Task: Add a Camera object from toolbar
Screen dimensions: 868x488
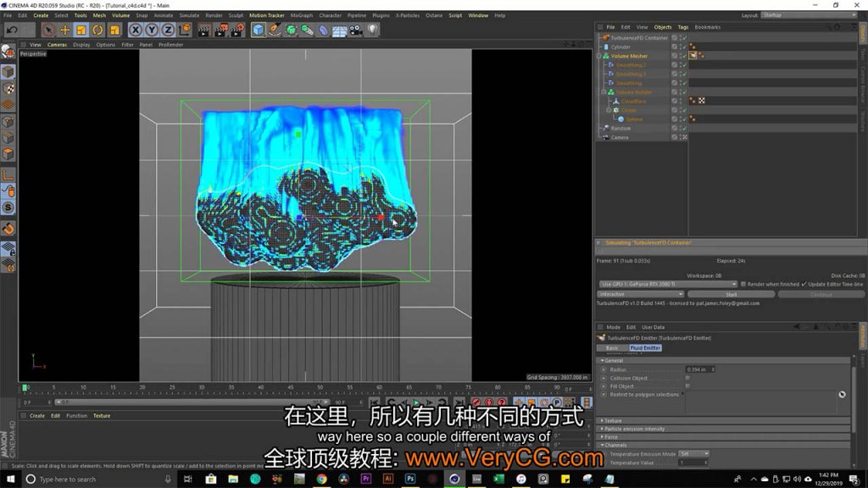Action: click(x=356, y=30)
